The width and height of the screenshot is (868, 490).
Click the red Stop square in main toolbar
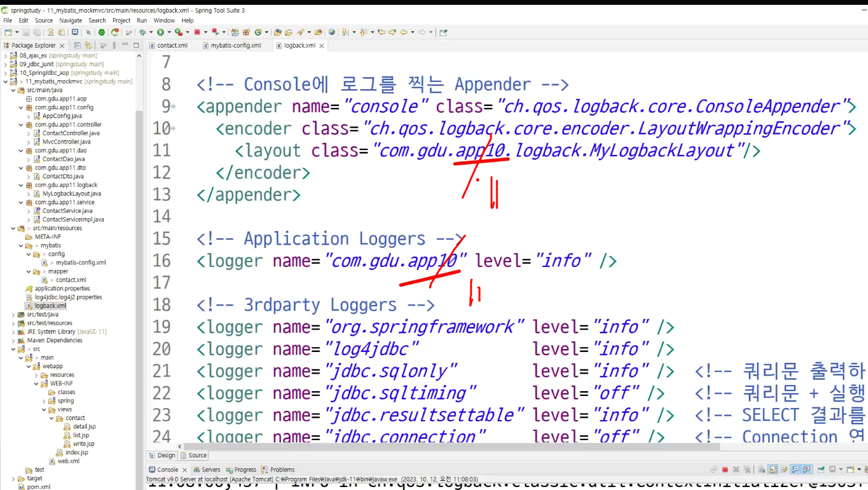pos(197,32)
